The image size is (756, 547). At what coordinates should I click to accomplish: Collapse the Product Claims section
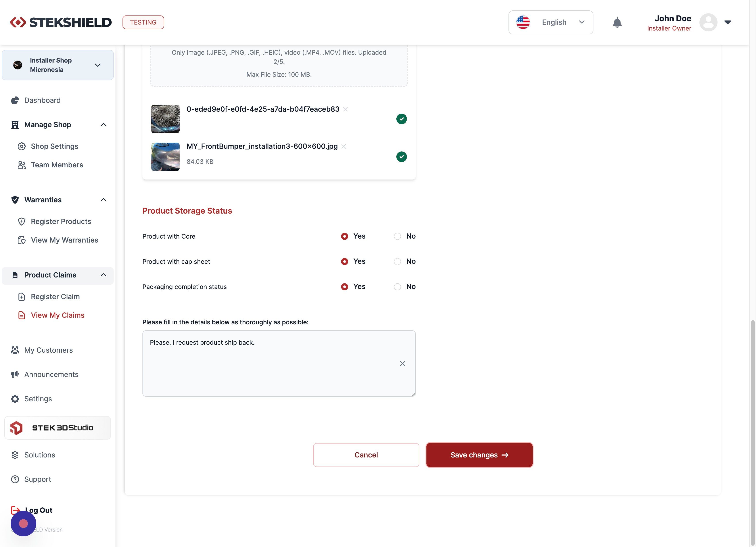point(104,275)
